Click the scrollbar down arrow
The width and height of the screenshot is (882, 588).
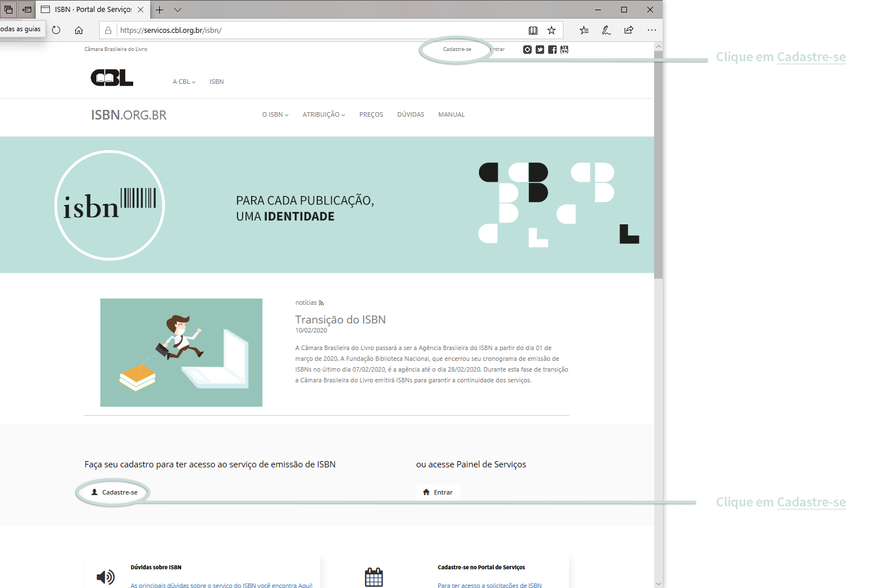coord(658,583)
